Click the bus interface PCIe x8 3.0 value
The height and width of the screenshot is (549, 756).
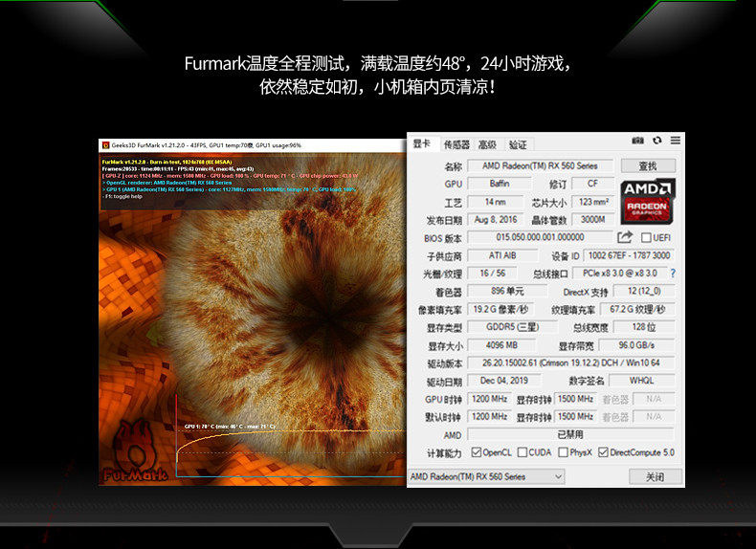[x=619, y=274]
